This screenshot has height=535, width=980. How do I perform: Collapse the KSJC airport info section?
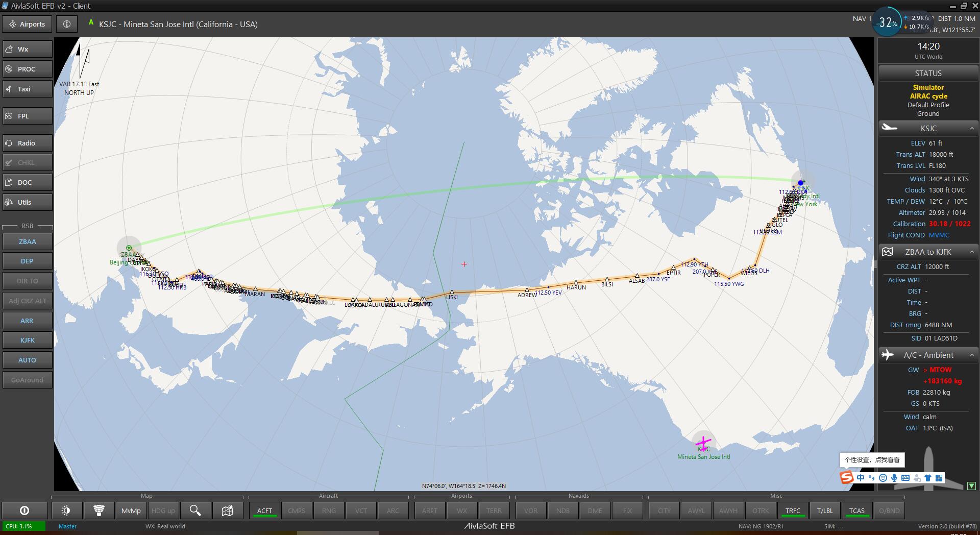pyautogui.click(x=972, y=128)
